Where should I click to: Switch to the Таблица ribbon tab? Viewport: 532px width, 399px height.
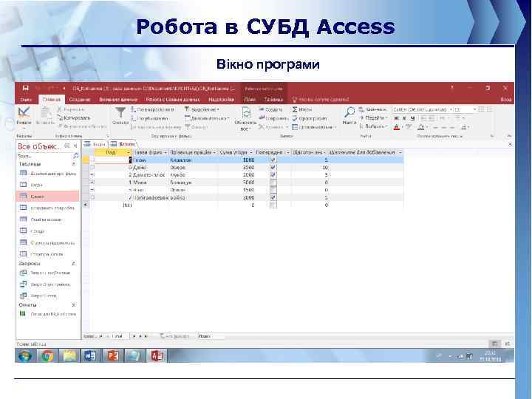pos(273,100)
